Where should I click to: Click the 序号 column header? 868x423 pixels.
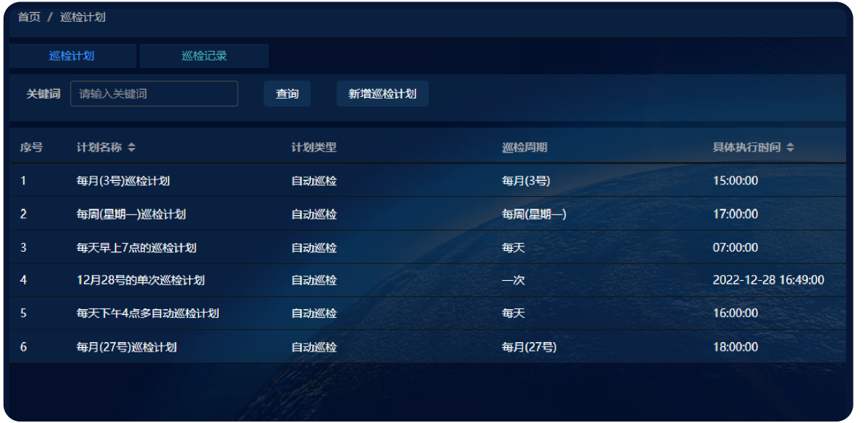click(31, 148)
